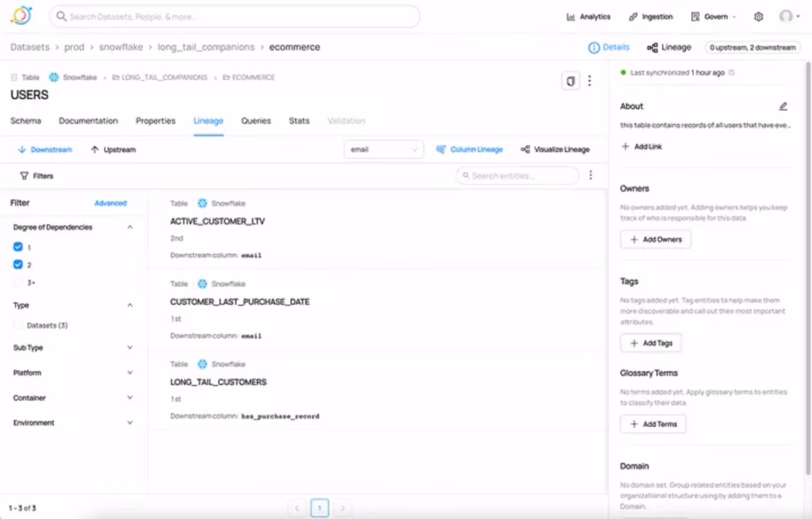Open the user avatar menu
812x519 pixels.
[x=785, y=16]
